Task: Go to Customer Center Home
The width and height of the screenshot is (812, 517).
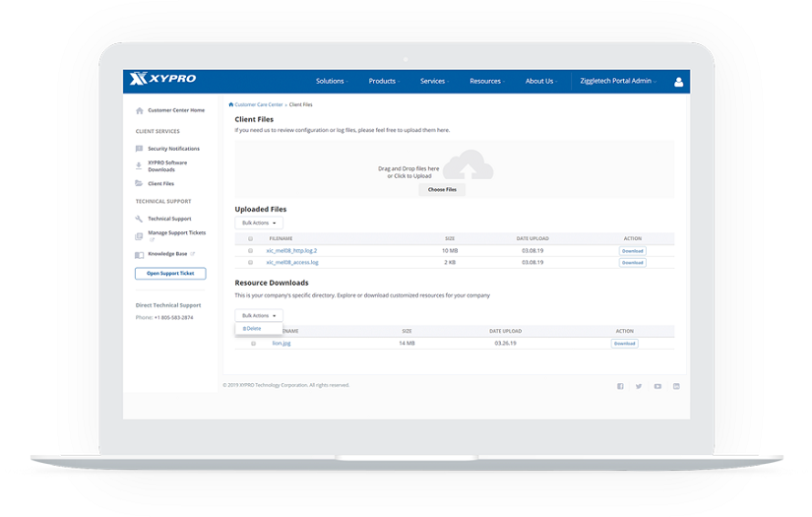Action: [x=176, y=110]
